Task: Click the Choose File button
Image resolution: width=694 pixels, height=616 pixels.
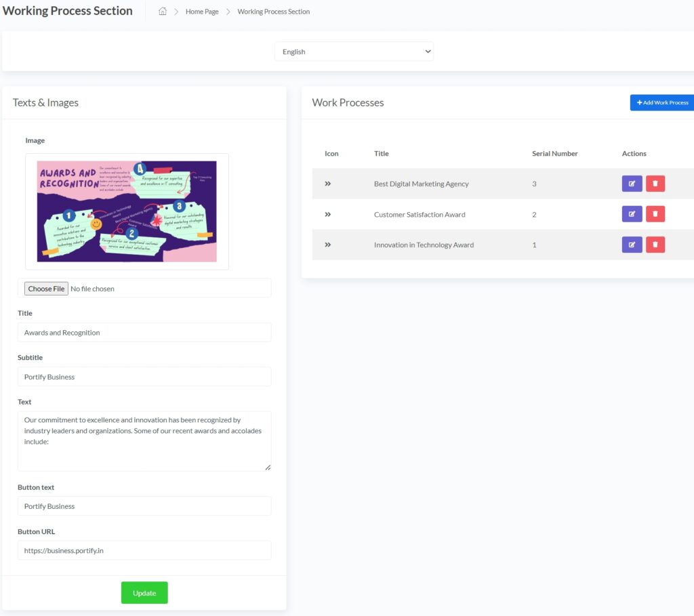Action: [46, 289]
